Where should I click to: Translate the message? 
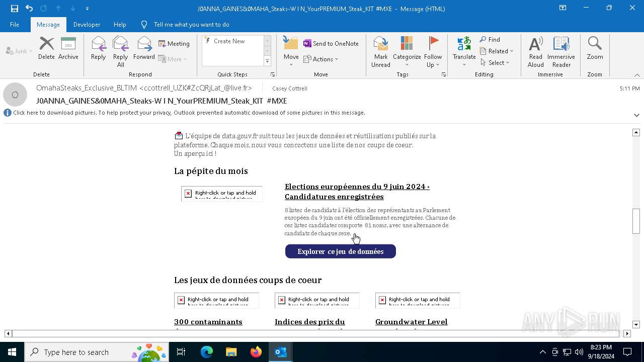pyautogui.click(x=464, y=51)
